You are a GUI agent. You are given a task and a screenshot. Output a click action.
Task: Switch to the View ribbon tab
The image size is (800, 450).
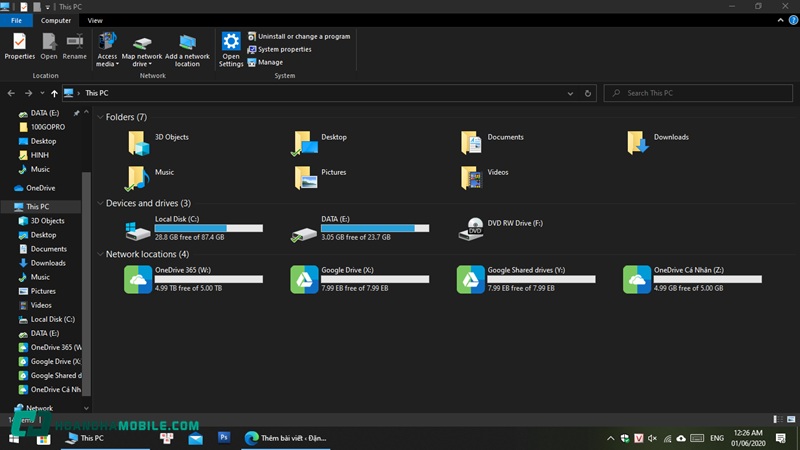pos(95,20)
